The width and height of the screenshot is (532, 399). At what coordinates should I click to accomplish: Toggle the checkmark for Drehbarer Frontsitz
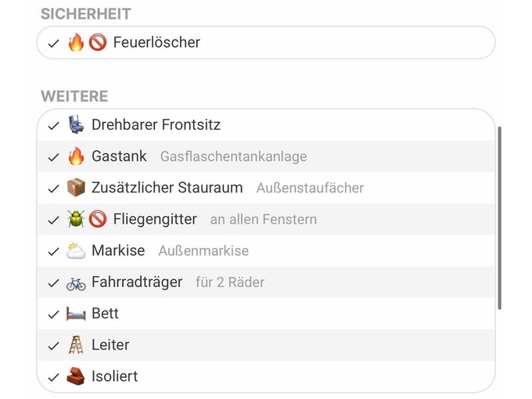tap(54, 126)
